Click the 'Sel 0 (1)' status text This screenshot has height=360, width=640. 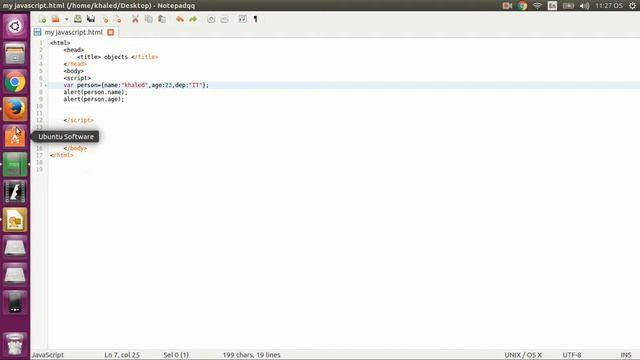pos(176,355)
